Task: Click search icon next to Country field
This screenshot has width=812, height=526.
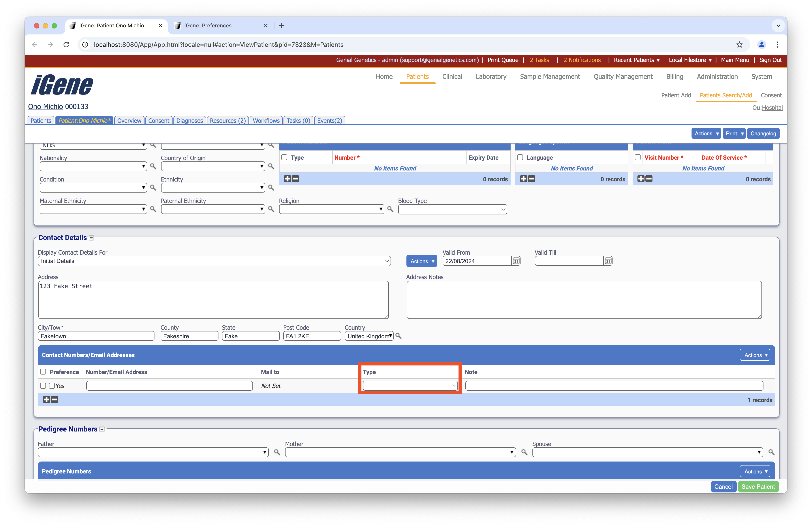Action: click(x=398, y=336)
